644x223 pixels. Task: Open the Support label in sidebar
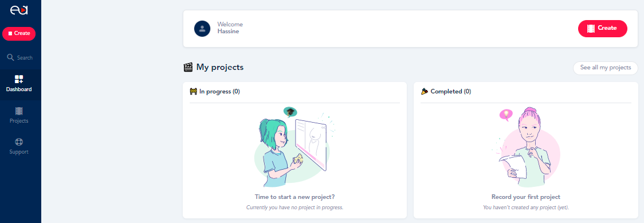pyautogui.click(x=19, y=152)
